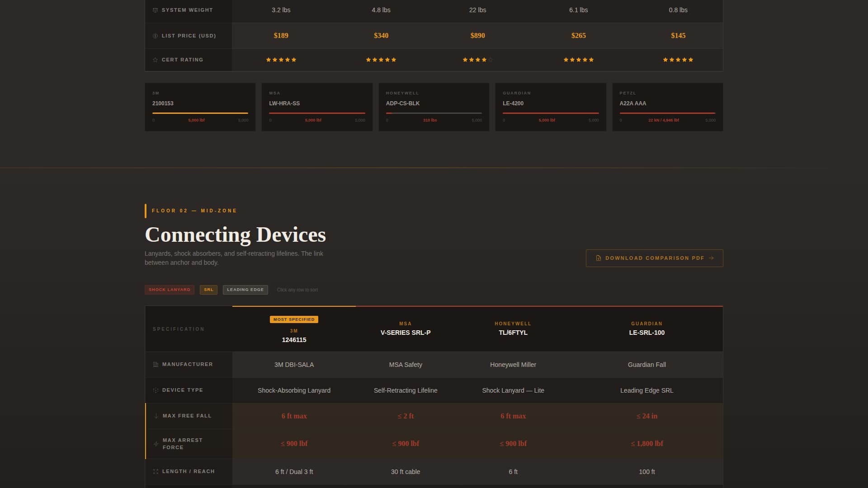This screenshot has height=488, width=868.
Task: Toggle the SRL filter chip
Action: [208, 290]
